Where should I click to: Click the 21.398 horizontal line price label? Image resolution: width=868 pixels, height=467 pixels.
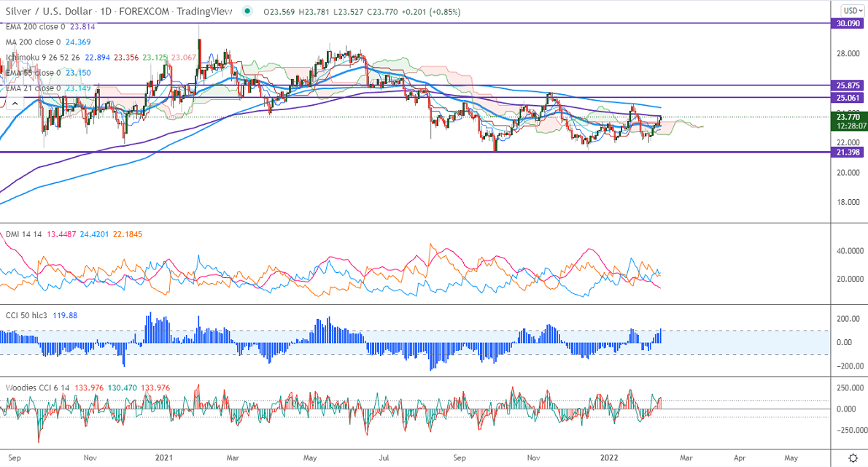848,153
